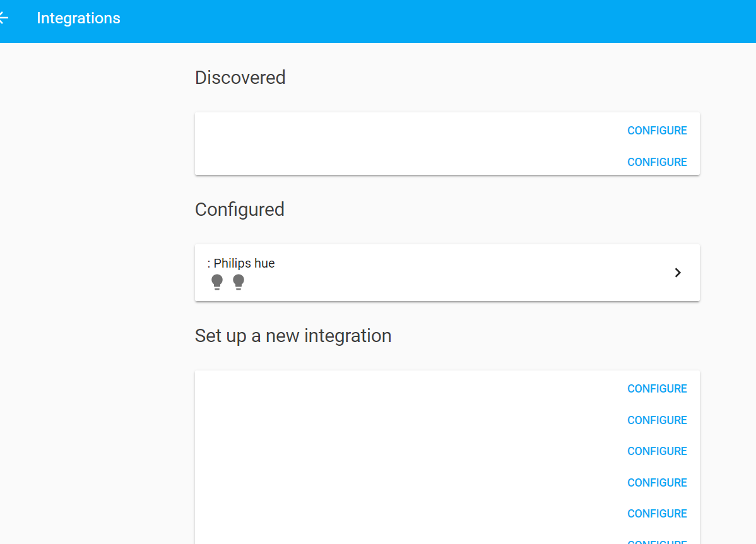Open details for Philips hue via right chevron
Screen dimensions: 756x544
click(678, 272)
